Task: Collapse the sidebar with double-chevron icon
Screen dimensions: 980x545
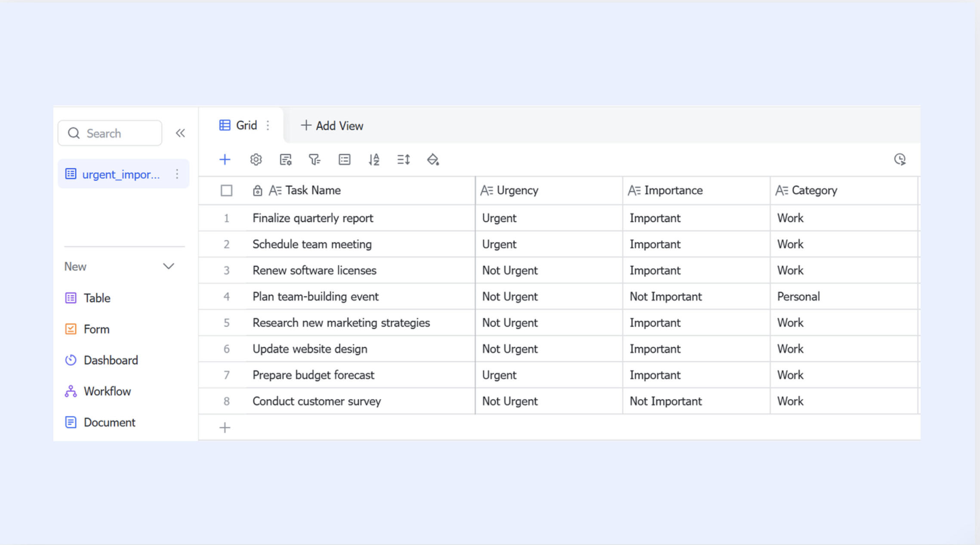Action: point(180,133)
